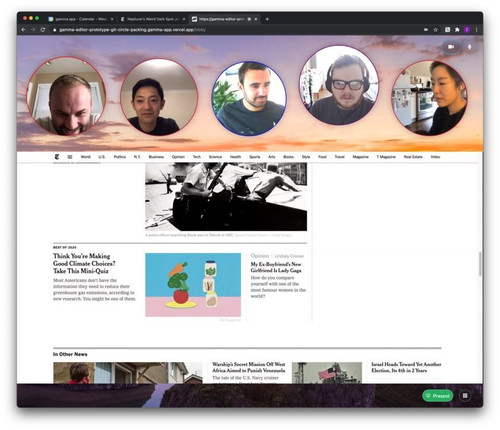The height and width of the screenshot is (430, 500).
Task: Open the Israel Heads Toward Yet Another Election article
Action: [x=406, y=367]
